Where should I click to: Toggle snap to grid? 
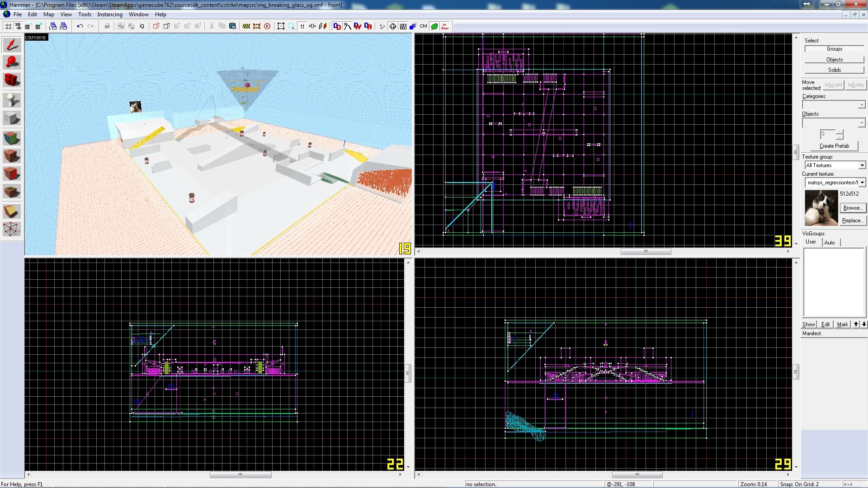(x=8, y=26)
